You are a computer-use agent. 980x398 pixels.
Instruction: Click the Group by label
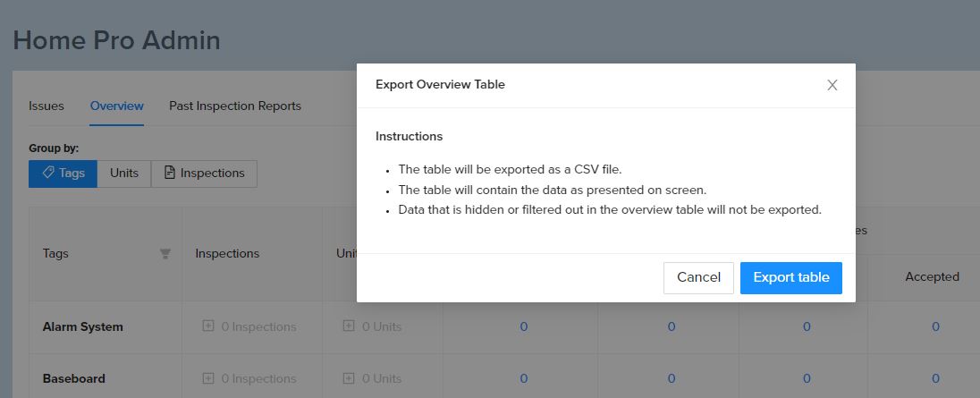54,148
